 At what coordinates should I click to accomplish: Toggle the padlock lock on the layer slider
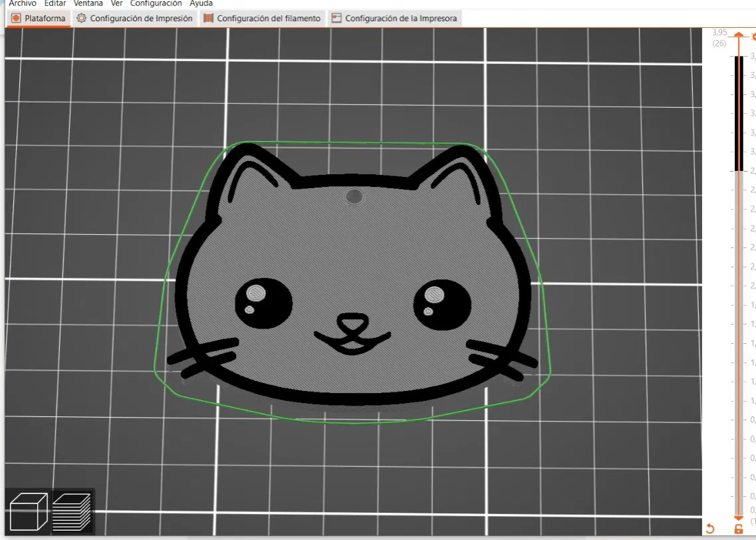[x=738, y=529]
